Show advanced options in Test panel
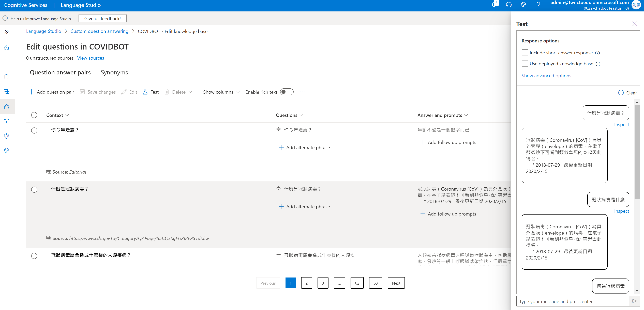Image resolution: width=644 pixels, height=310 pixels. click(x=546, y=76)
